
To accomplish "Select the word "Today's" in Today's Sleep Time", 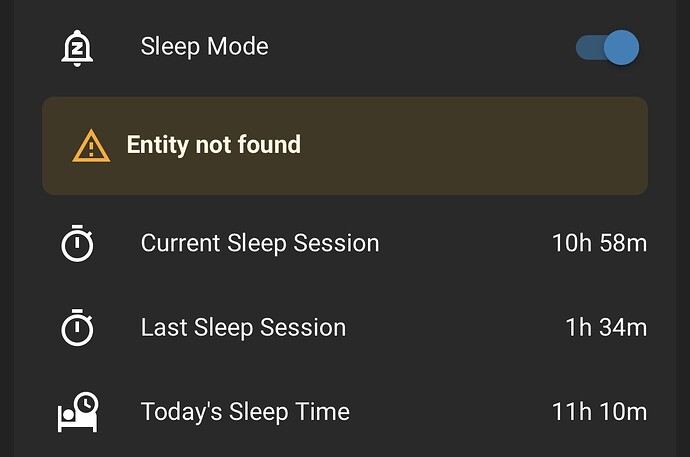I will [181, 412].
